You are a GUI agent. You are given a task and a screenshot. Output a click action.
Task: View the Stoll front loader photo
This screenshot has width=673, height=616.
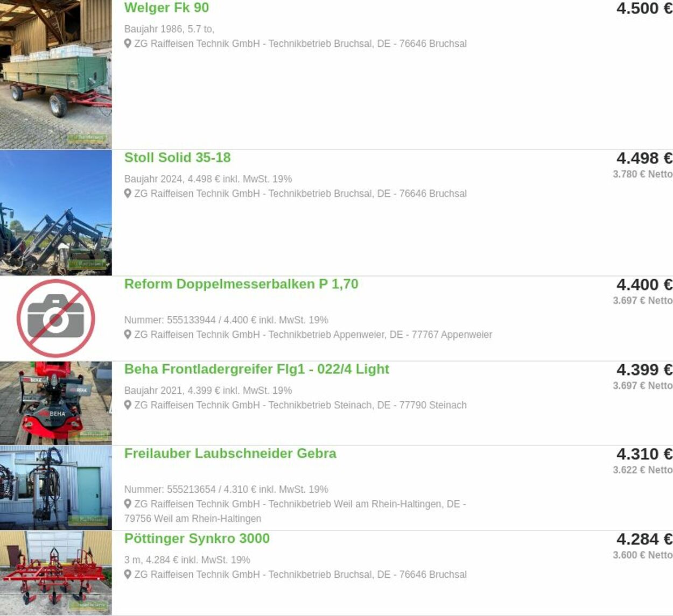(56, 213)
